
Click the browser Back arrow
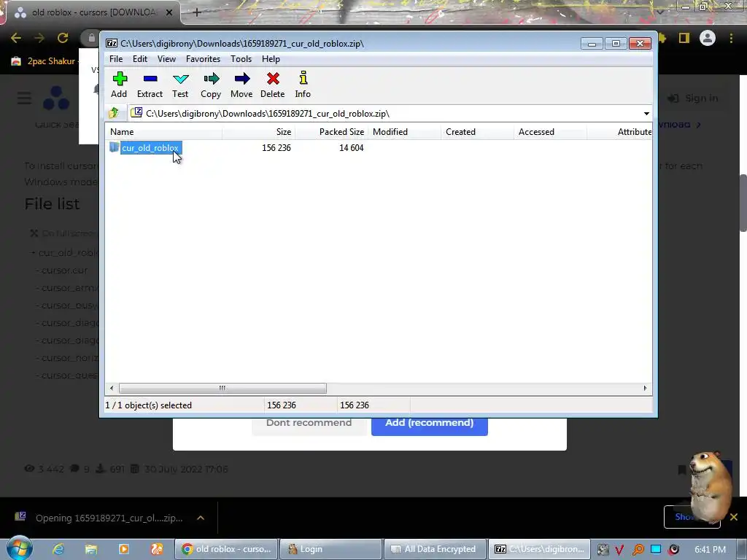pos(16,38)
